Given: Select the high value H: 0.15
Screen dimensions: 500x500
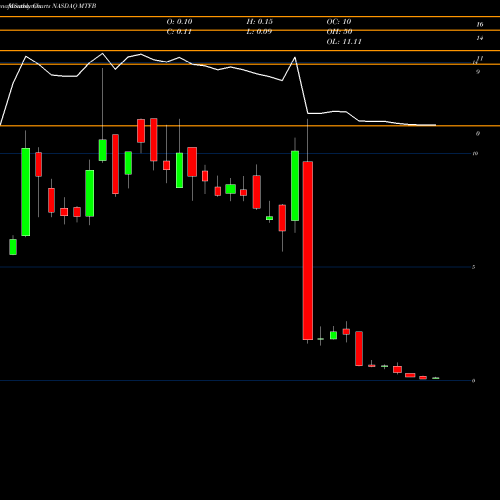Looking at the screenshot, I should click(259, 22).
